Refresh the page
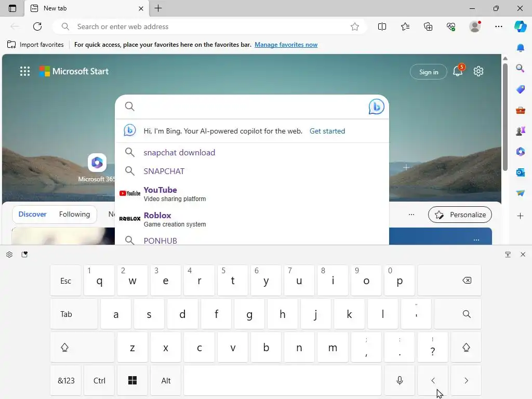Image resolution: width=532 pixels, height=399 pixels. tap(37, 26)
